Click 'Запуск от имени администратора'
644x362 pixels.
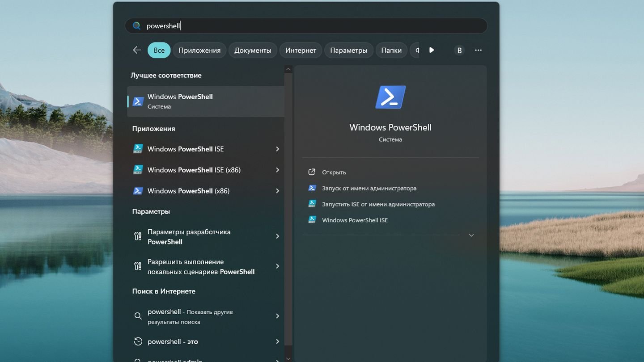[369, 188]
